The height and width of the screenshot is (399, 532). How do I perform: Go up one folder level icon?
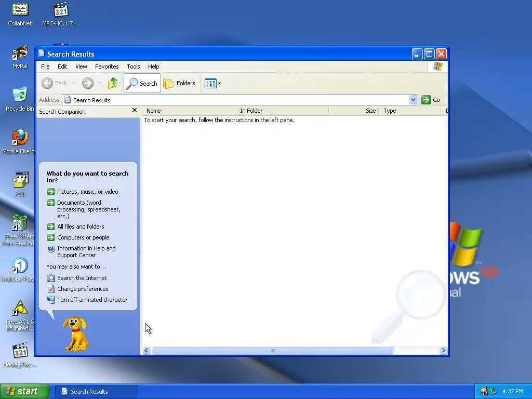[113, 83]
